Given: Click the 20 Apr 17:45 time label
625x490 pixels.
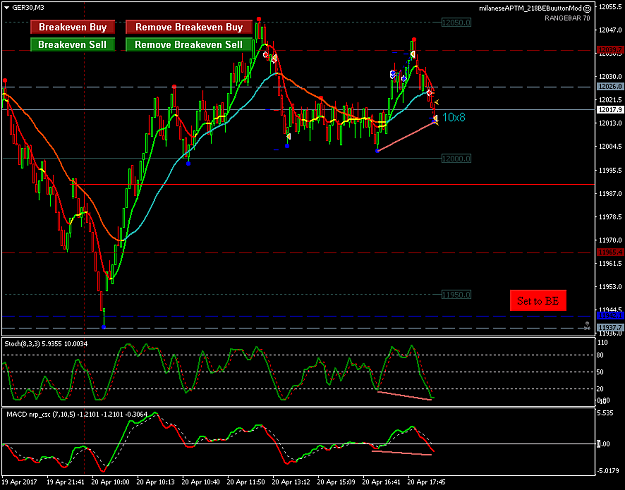Looking at the screenshot, I should [x=426, y=482].
